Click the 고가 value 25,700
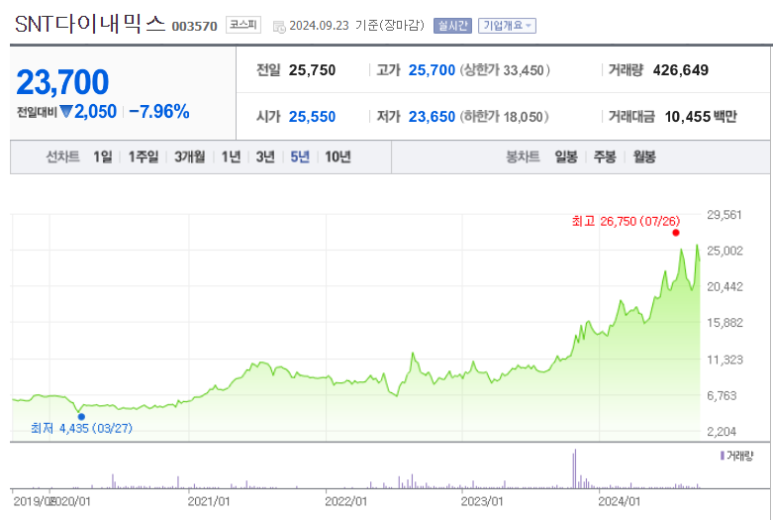The height and width of the screenshot is (520, 773). tap(432, 70)
